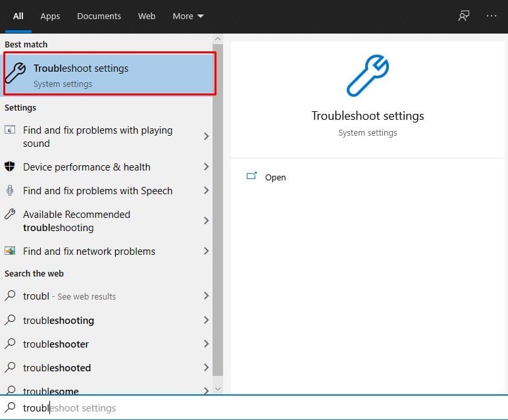Expand Device performance & health chevron
Viewport: 508px width, 420px height.
206,167
